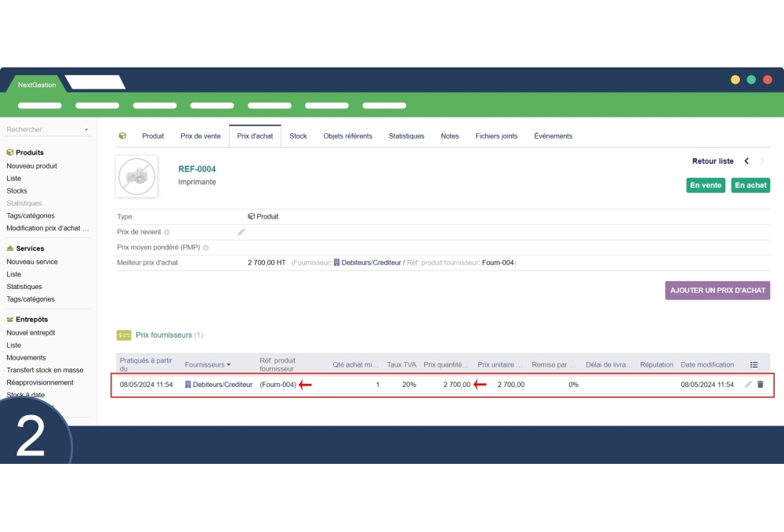Open the Fichiers joints tab

point(496,136)
